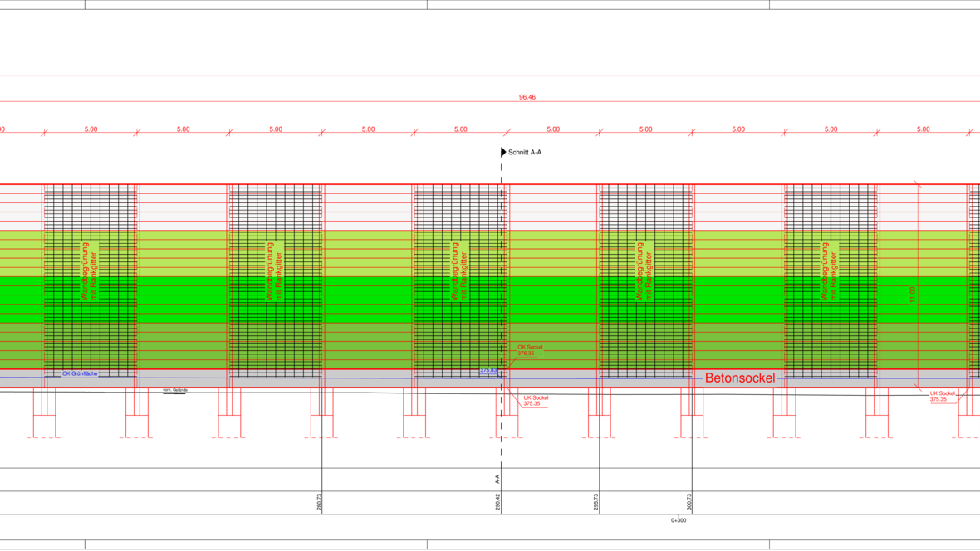The width and height of the screenshot is (980, 551).
Task: Click the UK Sockel label at far right
Action: 942,396
